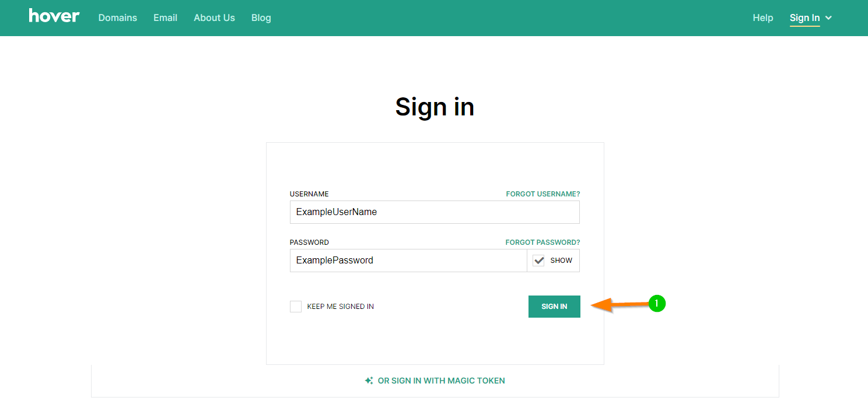The height and width of the screenshot is (415, 868).
Task: Open the Help link in the header
Action: point(763,17)
